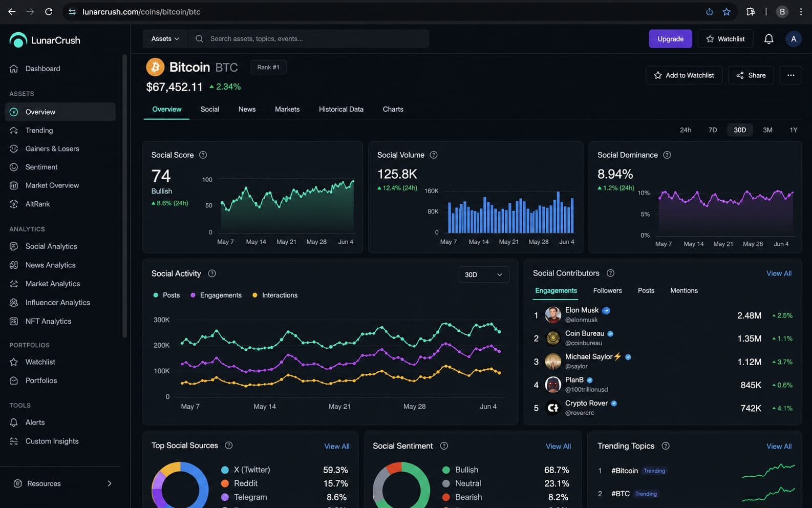This screenshot has height=508, width=812.
Task: Switch to the News tab
Action: (x=247, y=110)
